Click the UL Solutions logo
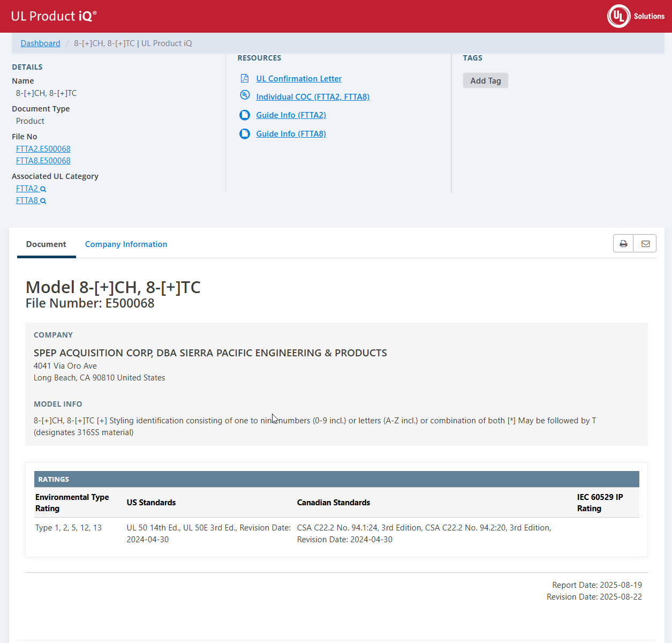Viewport: 672px width, 643px height. pyautogui.click(x=636, y=16)
